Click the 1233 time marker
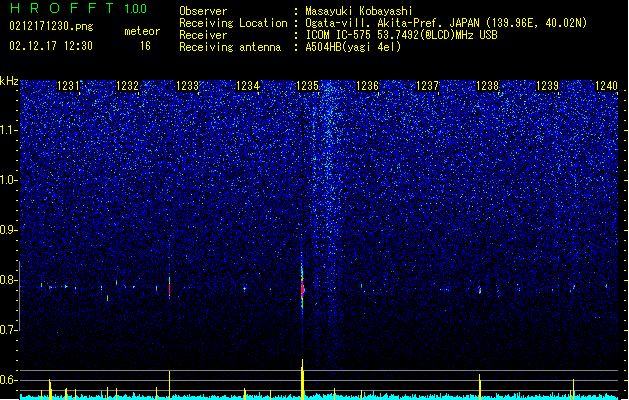 pyautogui.click(x=188, y=86)
